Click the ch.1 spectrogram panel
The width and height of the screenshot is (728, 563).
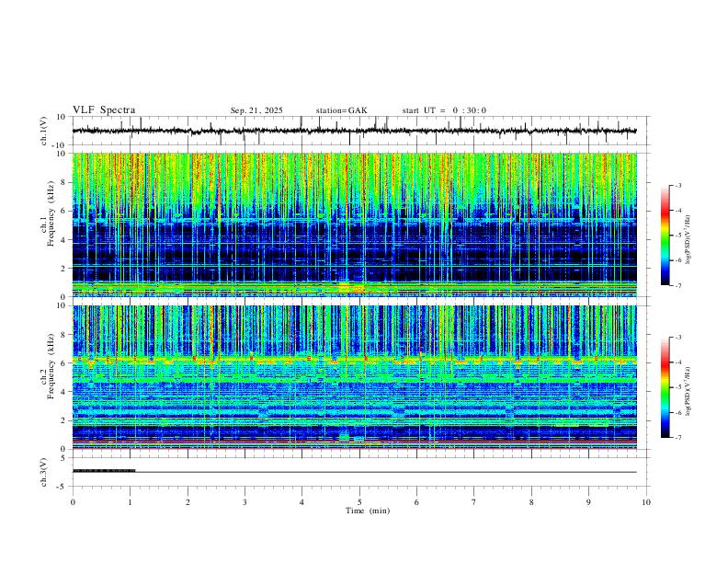tap(354, 224)
